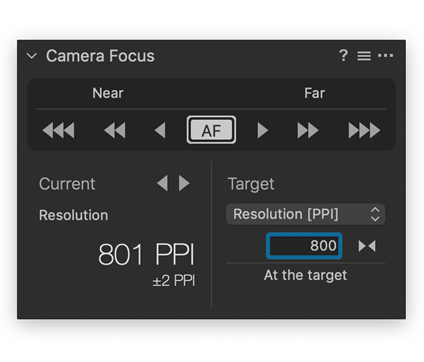Click the Camera Focus panel title

tap(100, 56)
